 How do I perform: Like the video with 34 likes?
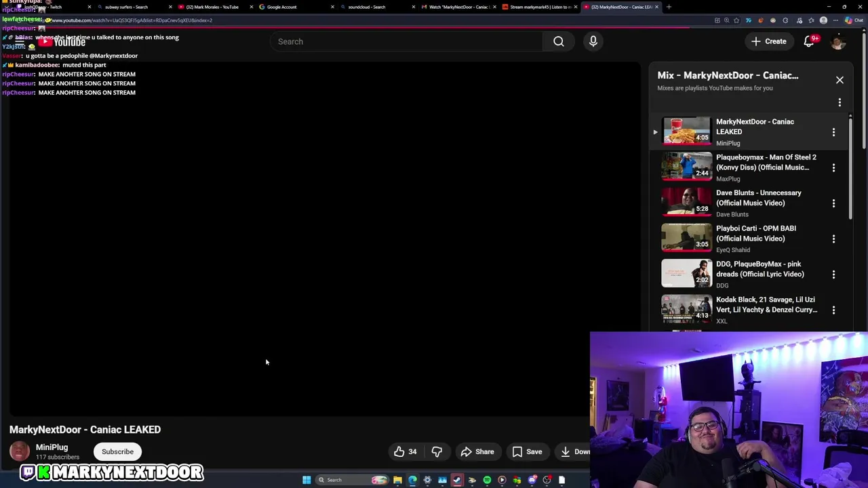click(x=406, y=451)
